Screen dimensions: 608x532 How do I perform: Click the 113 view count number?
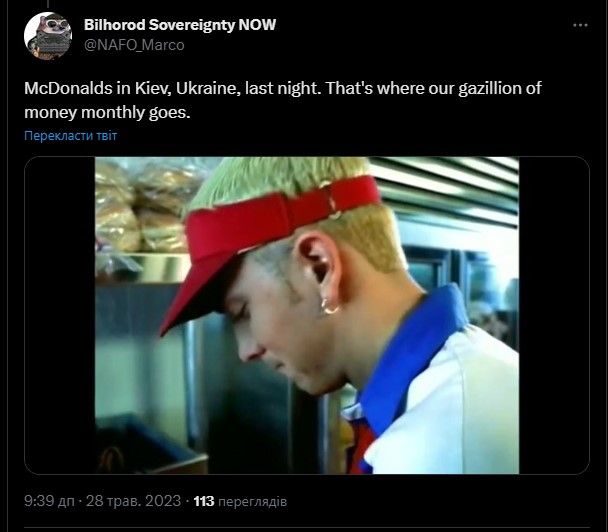[x=204, y=501]
